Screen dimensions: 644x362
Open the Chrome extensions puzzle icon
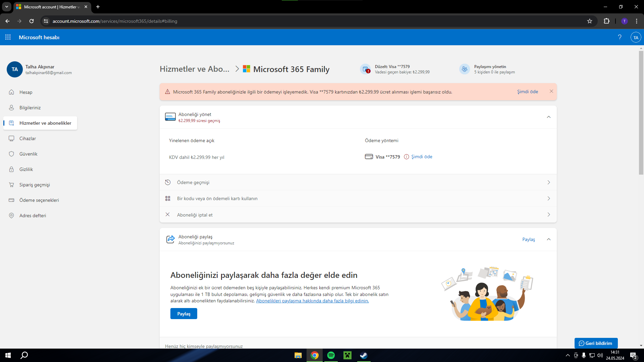pos(606,21)
